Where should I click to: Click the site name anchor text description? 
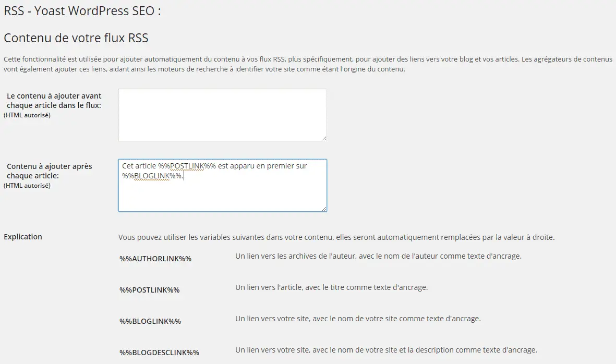(x=358, y=319)
